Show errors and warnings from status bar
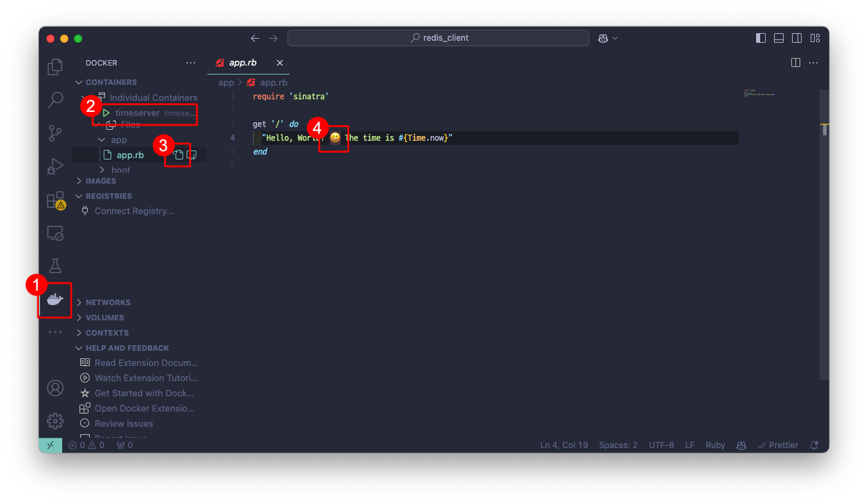This screenshot has width=868, height=504. coord(86,445)
